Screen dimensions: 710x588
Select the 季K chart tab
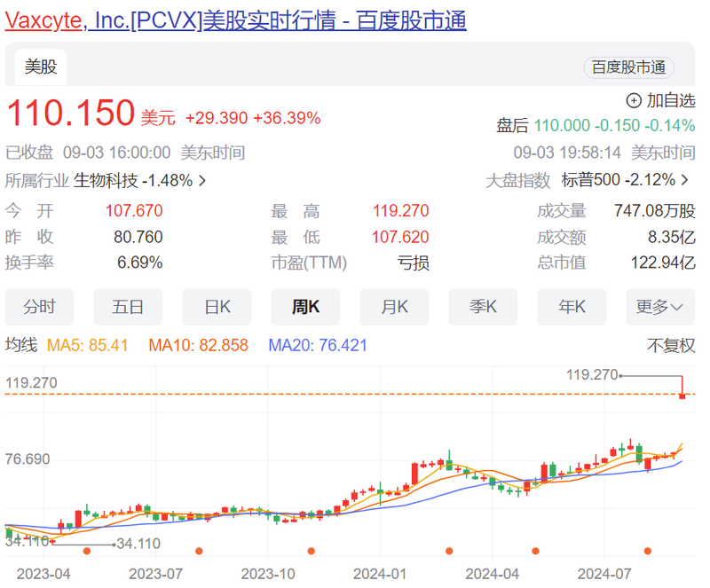click(483, 307)
